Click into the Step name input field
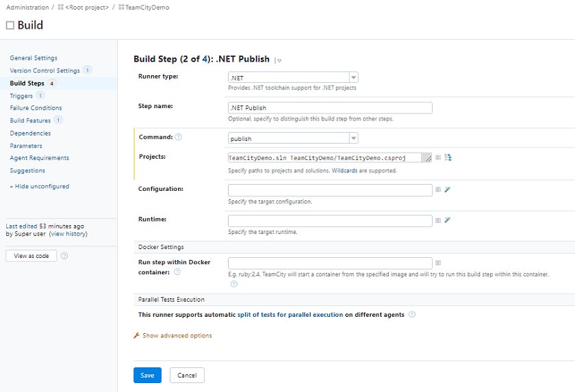The width and height of the screenshot is (575, 392). coord(330,107)
